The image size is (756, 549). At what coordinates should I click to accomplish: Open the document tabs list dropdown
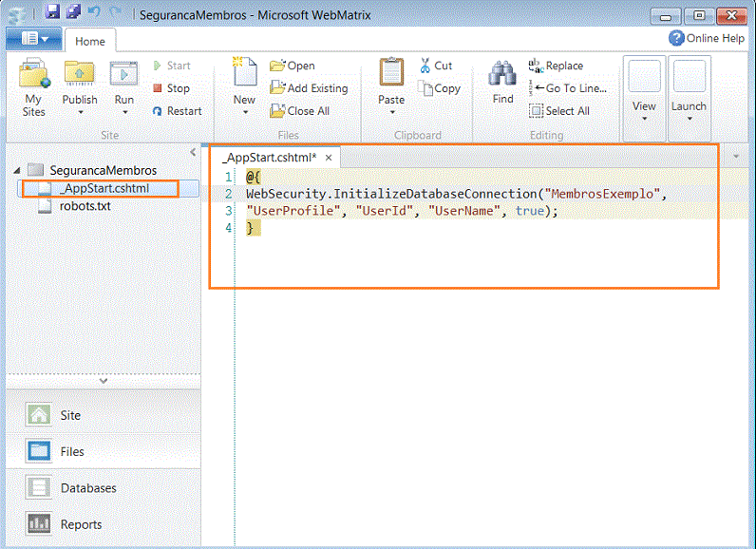pos(736,156)
